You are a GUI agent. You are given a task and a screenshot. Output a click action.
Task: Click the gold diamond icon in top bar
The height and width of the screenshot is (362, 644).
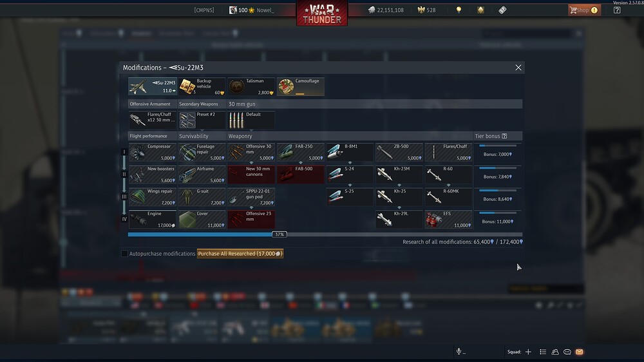(x=480, y=10)
